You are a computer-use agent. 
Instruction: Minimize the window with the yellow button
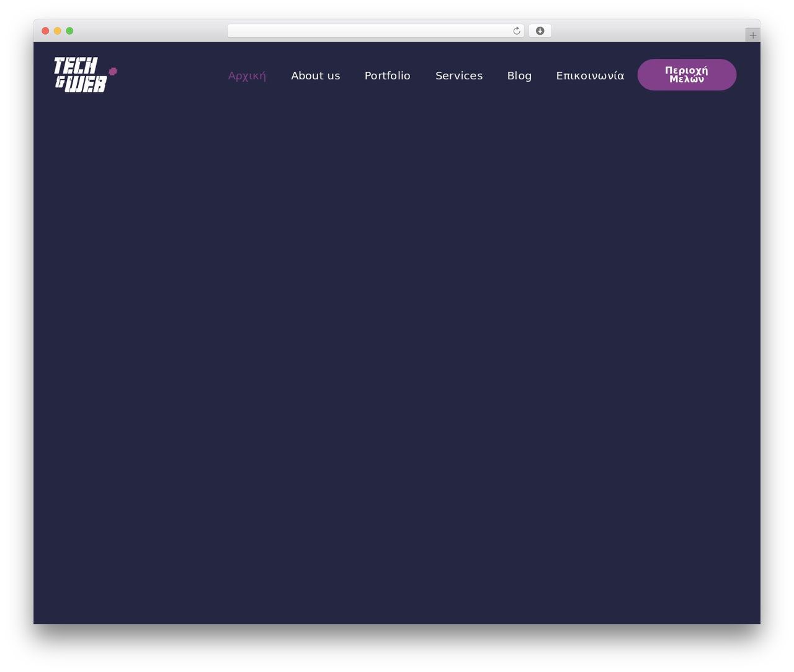pos(58,31)
